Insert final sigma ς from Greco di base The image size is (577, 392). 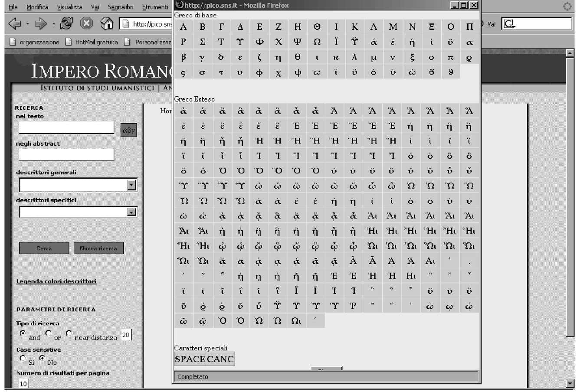[x=184, y=72]
